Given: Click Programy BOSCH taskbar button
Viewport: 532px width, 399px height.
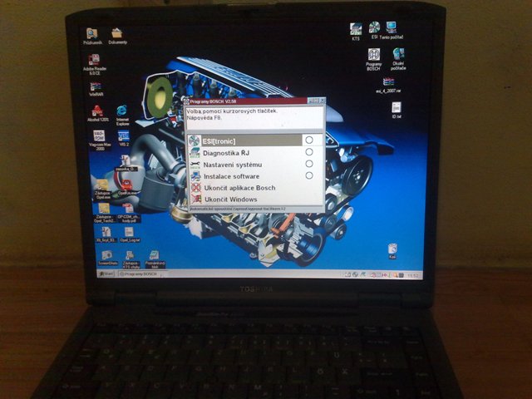Looking at the screenshot, I should tap(140, 274).
